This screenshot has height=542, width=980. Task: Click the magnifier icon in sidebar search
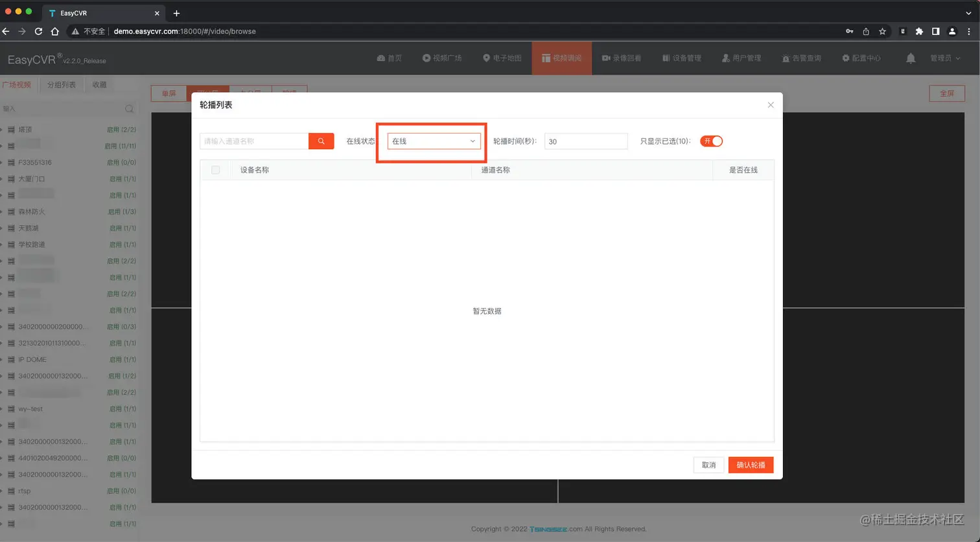click(130, 109)
